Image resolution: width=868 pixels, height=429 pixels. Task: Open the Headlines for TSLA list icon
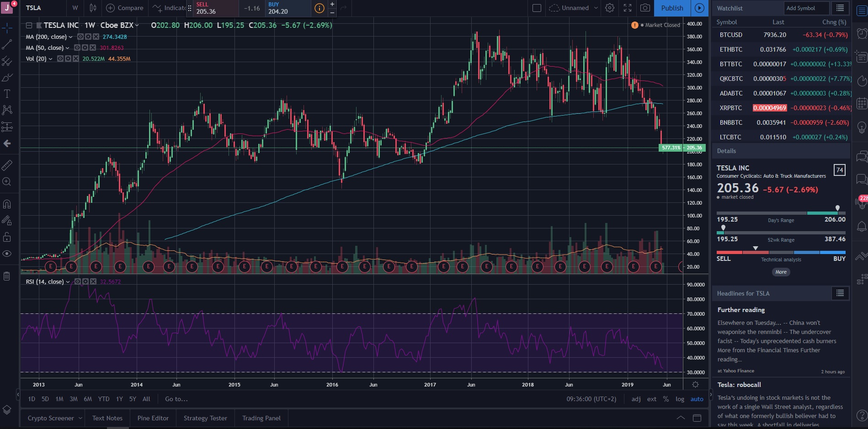tap(840, 293)
